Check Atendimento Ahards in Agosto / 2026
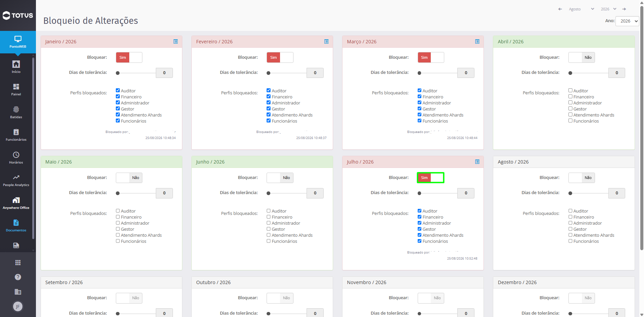644x317 pixels. coord(570,235)
